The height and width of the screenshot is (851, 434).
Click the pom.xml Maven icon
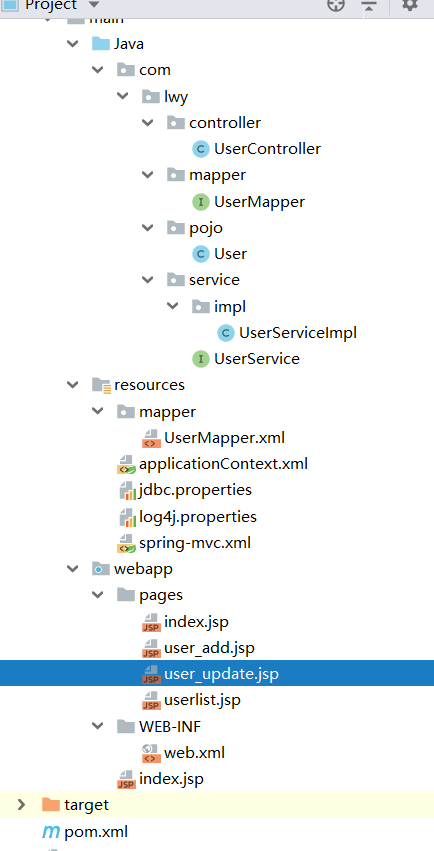click(51, 831)
